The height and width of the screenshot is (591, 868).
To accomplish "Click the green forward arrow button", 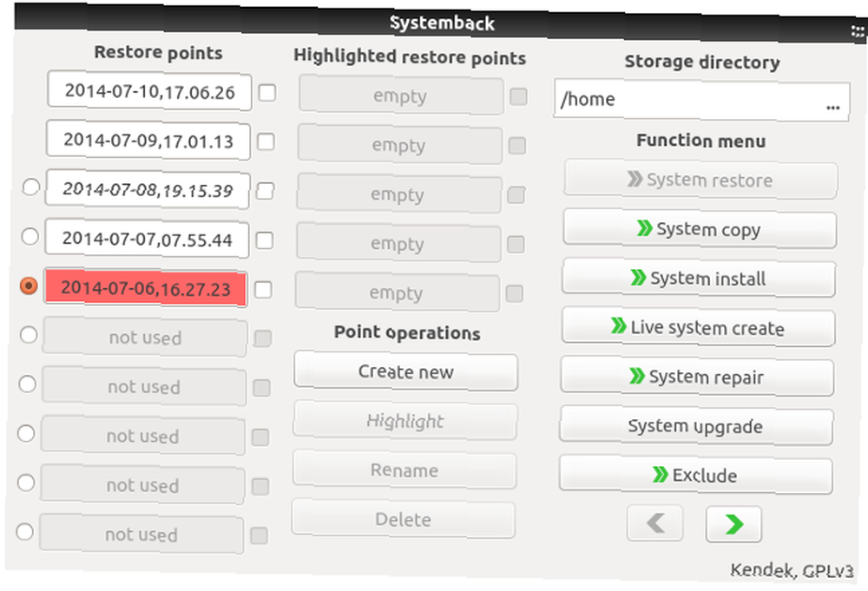I will [733, 523].
